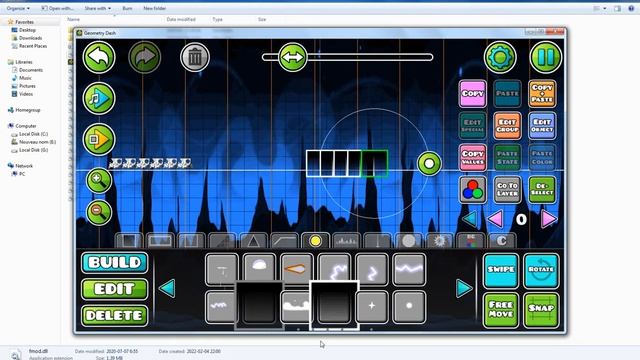
Task: Click the teal previous free layer arrow
Action: (470, 219)
